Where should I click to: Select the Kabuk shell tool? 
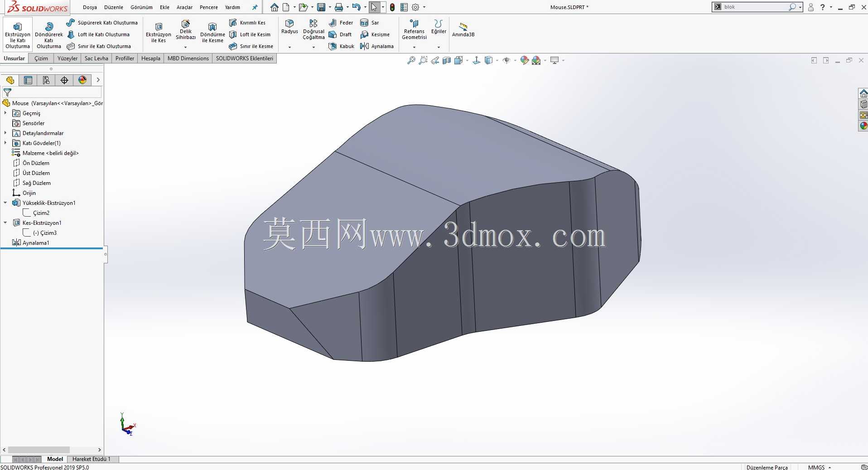click(341, 46)
